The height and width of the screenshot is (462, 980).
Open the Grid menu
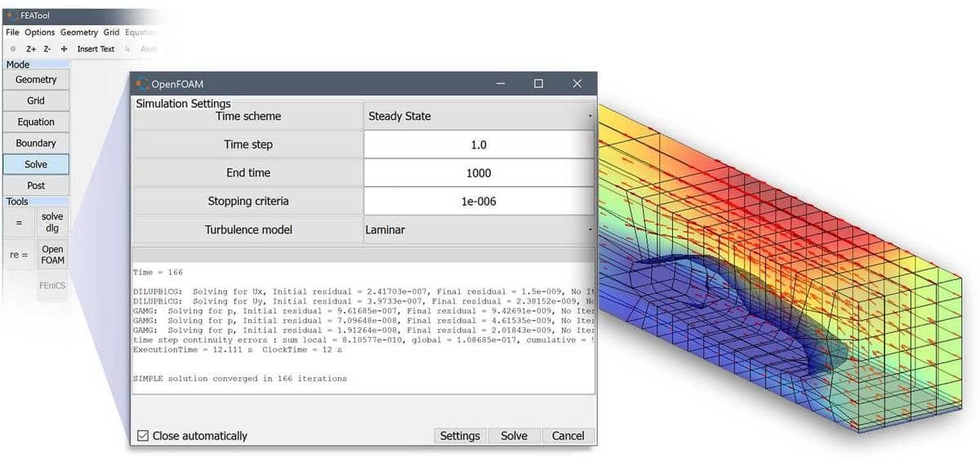[x=111, y=33]
